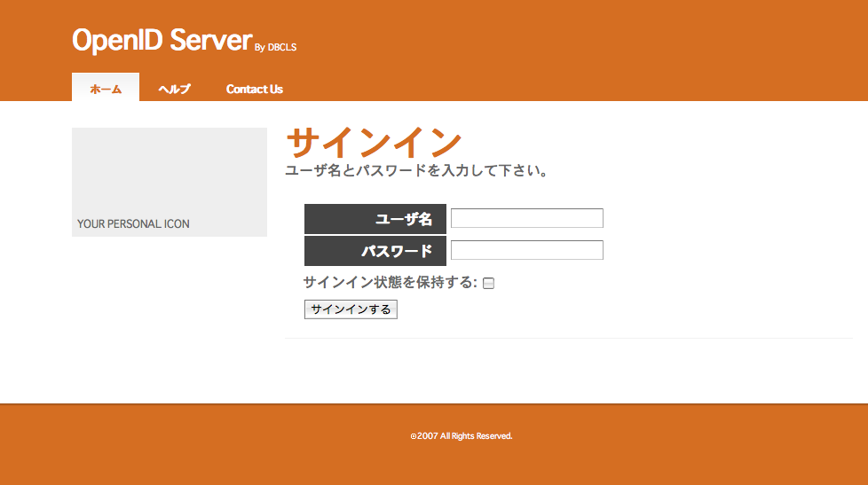The width and height of the screenshot is (868, 485).
Task: Enable the サインイン状態を保持する checkbox
Action: point(488,283)
